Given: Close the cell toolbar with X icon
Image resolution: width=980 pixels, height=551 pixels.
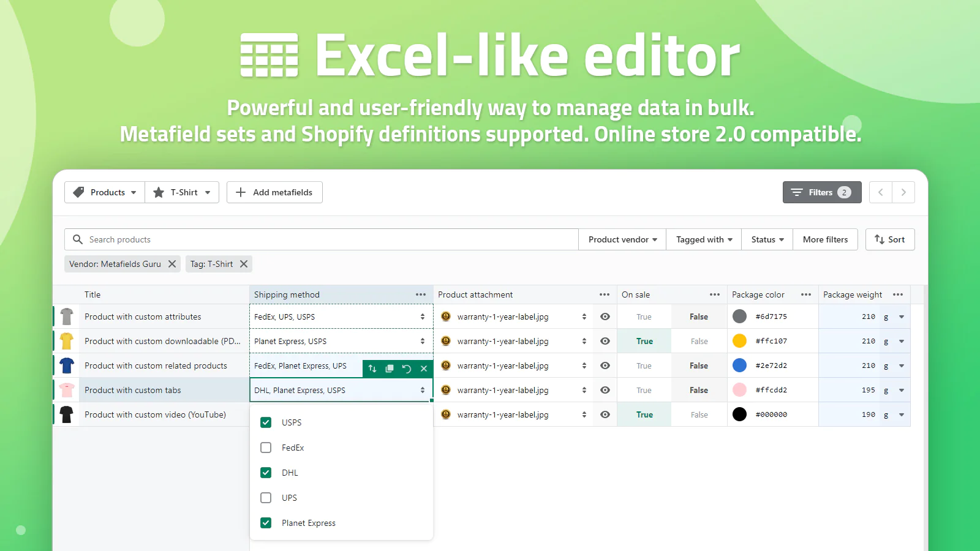Looking at the screenshot, I should pyautogui.click(x=424, y=369).
